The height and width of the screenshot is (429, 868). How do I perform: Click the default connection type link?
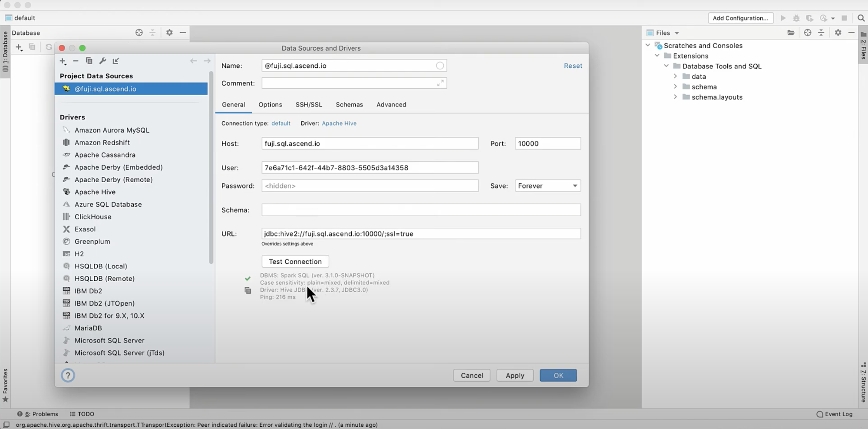pyautogui.click(x=281, y=123)
